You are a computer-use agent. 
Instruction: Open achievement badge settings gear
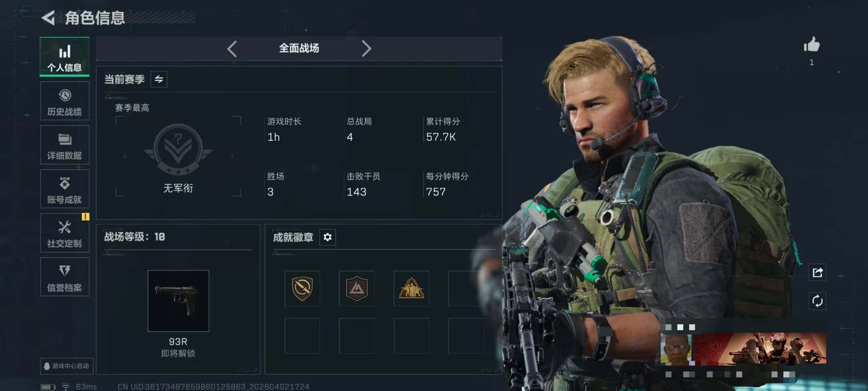click(x=328, y=237)
